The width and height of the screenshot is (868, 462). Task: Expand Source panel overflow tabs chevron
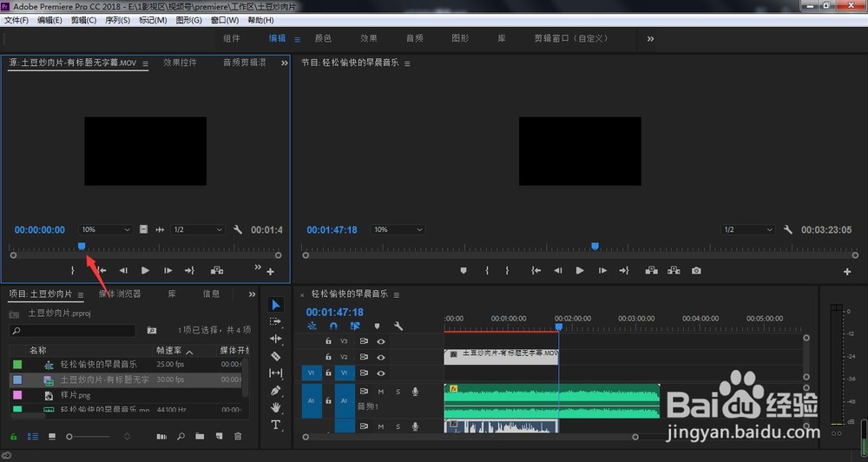point(285,63)
